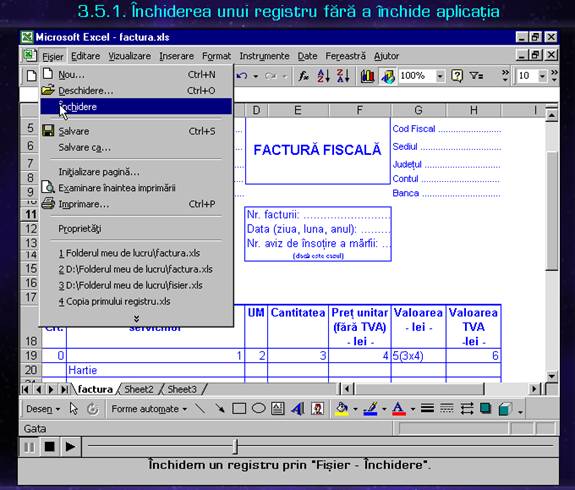
Task: Choose Salvare ca from the menu
Action: pyautogui.click(x=136, y=147)
